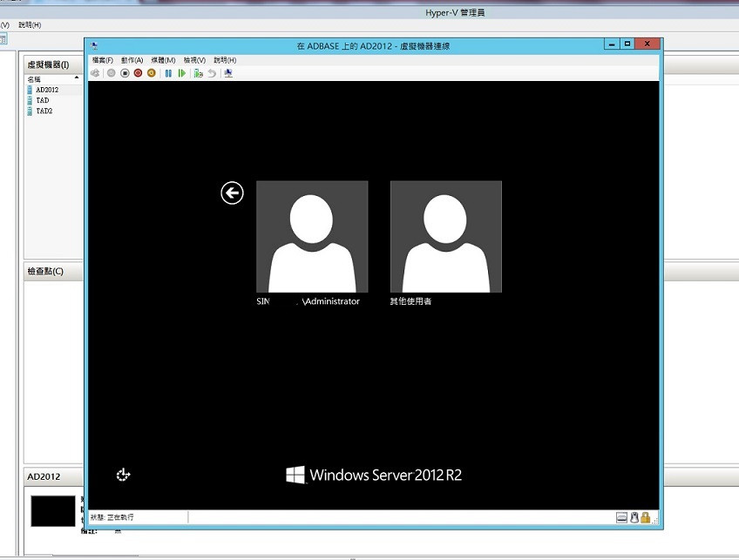Screen dimensions: 739x560
Task: Open the 說明(H) menu in VM connection window
Action: tap(225, 60)
